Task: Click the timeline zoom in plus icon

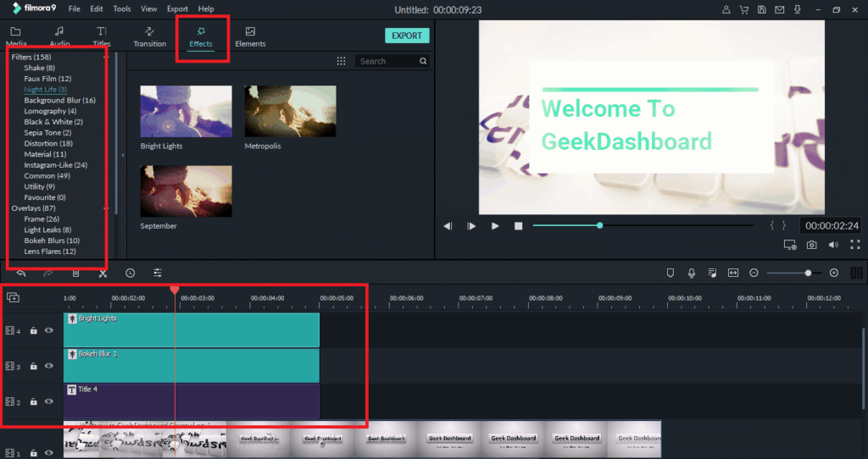Action: [834, 273]
